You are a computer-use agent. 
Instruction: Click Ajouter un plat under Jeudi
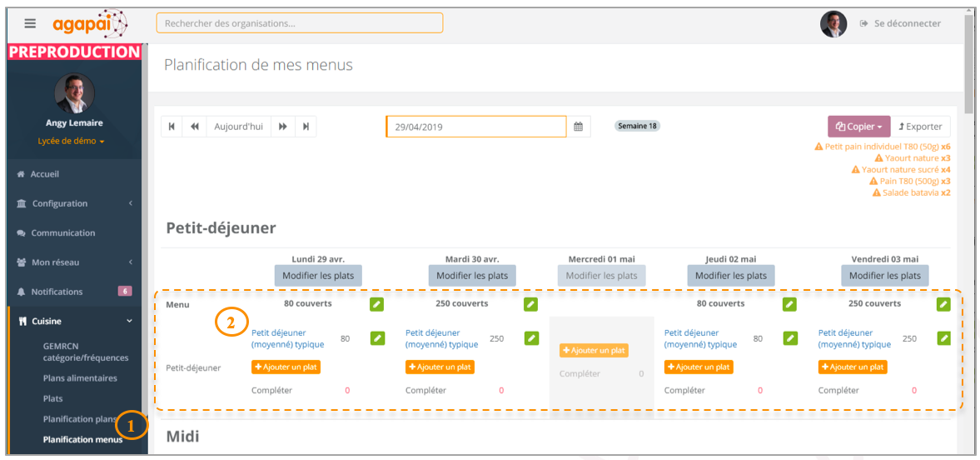pos(699,367)
